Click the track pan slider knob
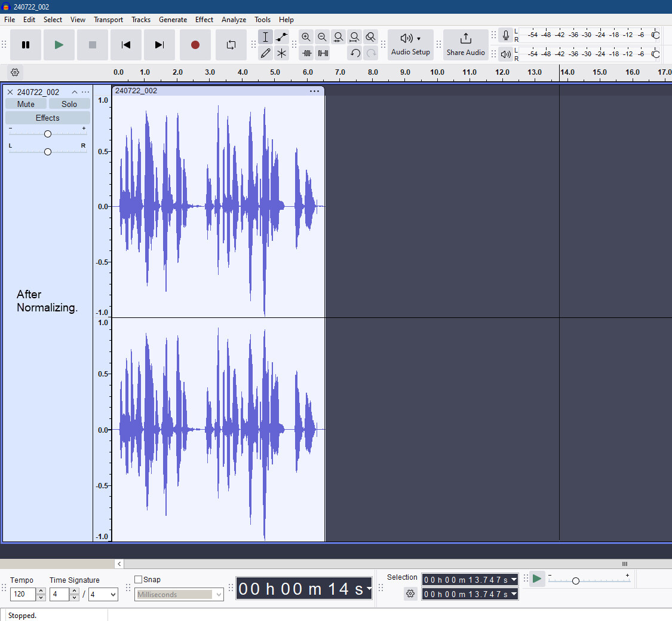672x621 pixels. [48, 152]
